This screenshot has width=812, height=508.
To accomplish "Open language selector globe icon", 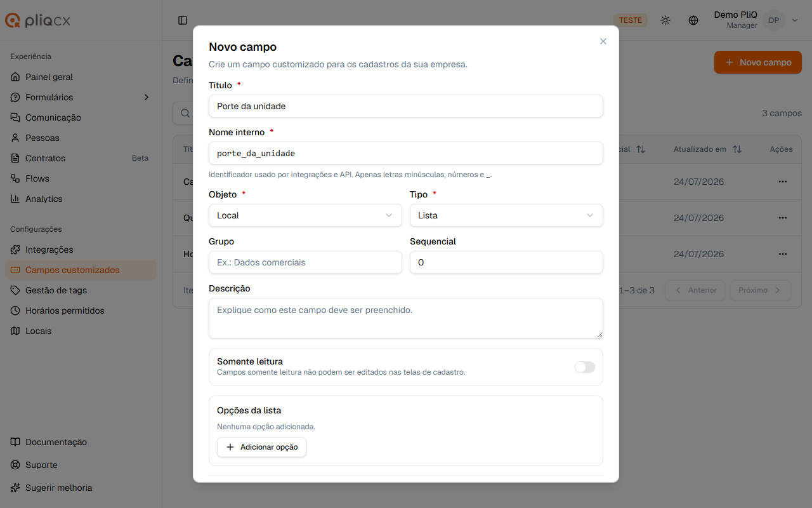I will [x=693, y=20].
